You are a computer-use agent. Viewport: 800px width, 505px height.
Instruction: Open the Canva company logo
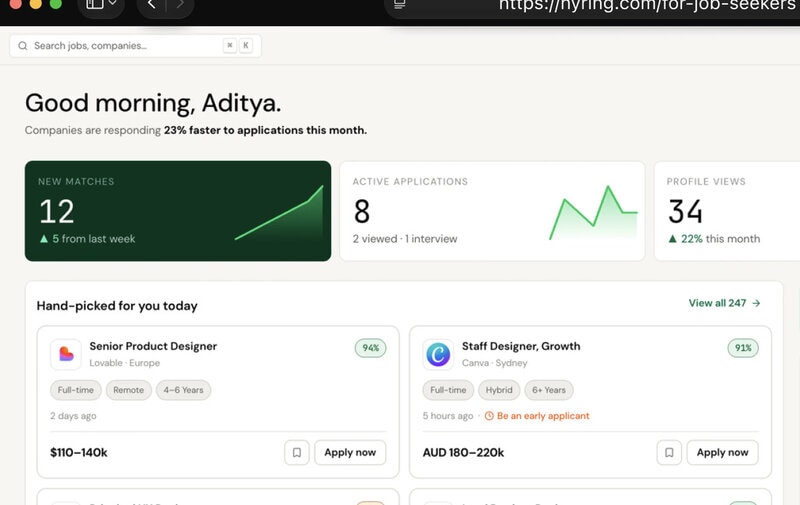point(438,354)
